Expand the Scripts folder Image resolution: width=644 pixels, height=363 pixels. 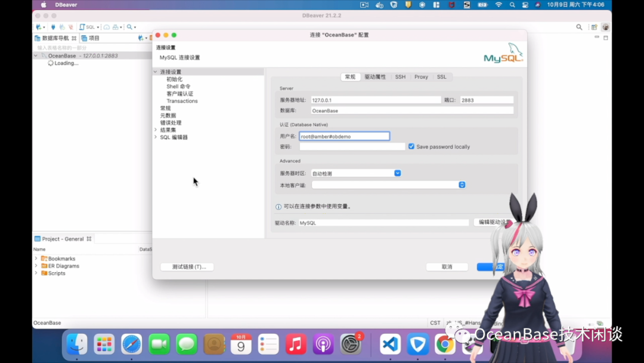pos(36,273)
